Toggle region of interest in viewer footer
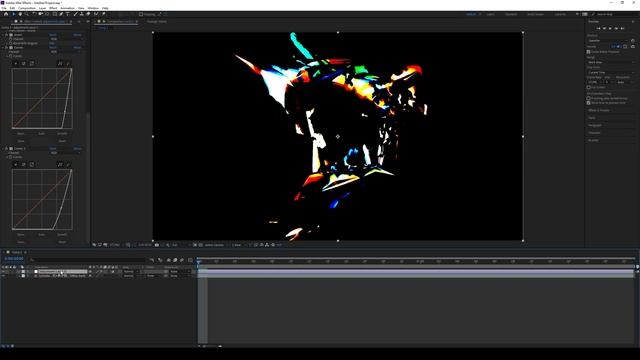Viewport: 640px width, 360px height. 195,245
